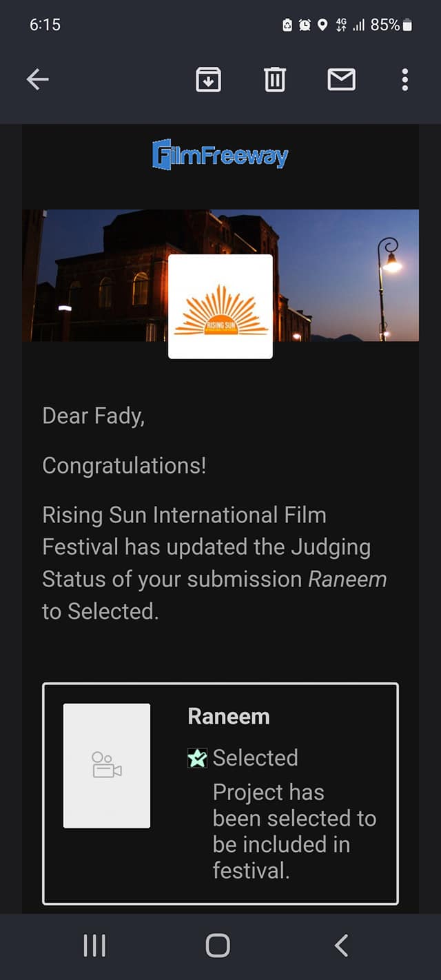The image size is (441, 980).
Task: Click the FilmFreeway logo
Action: pos(220,154)
